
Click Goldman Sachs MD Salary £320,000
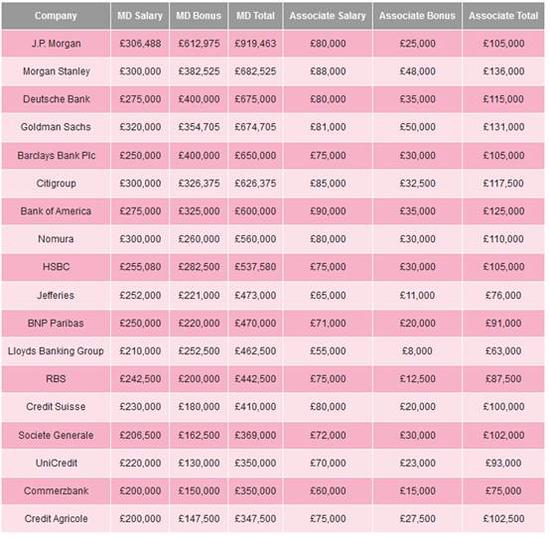pyautogui.click(x=140, y=127)
